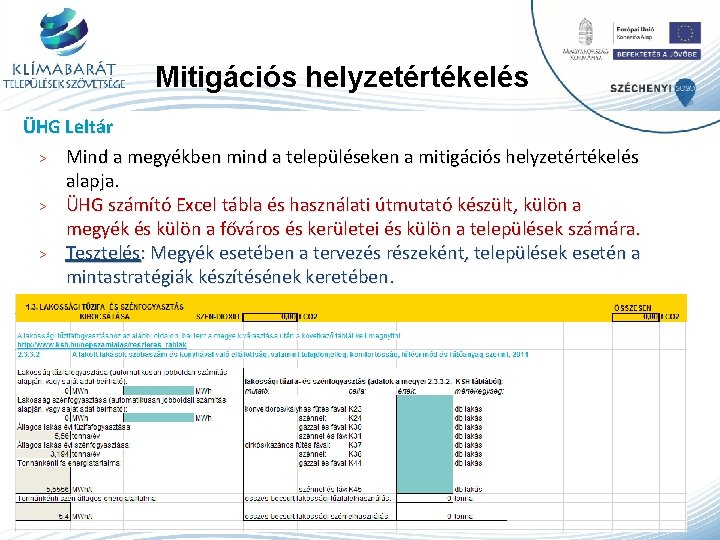
Task: Click the 'Tonnánkénti szén átlagos energiatartalma' label
Action: point(87,498)
